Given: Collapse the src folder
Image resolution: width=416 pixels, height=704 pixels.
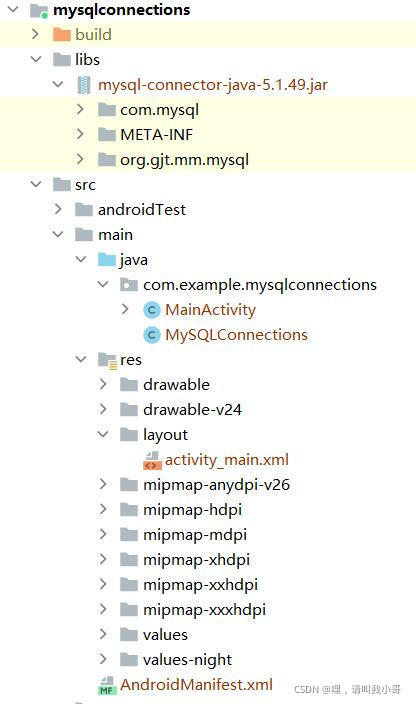Looking at the screenshot, I should 35,184.
